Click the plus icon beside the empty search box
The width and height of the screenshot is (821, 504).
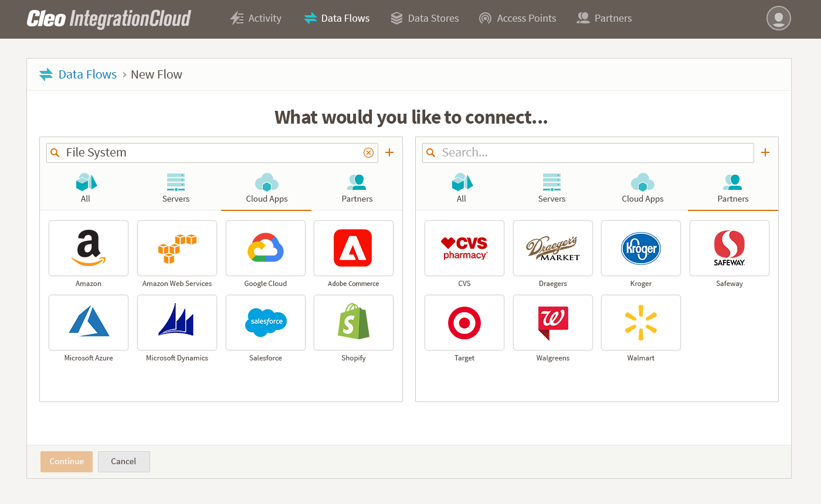765,153
